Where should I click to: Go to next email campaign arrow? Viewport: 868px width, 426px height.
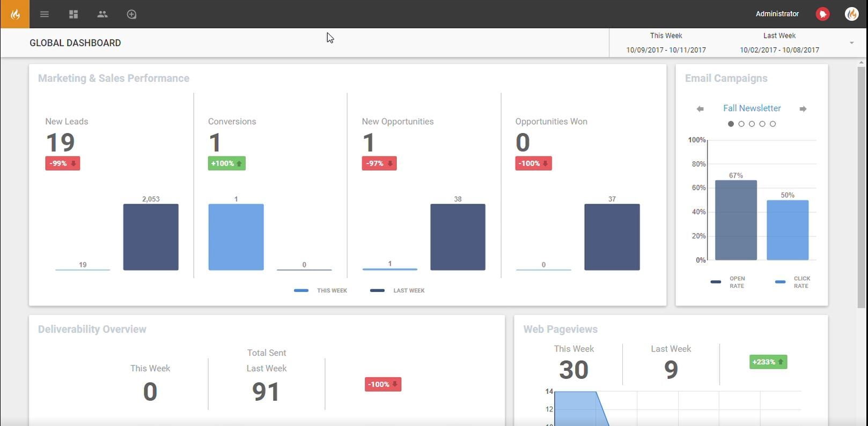click(803, 109)
